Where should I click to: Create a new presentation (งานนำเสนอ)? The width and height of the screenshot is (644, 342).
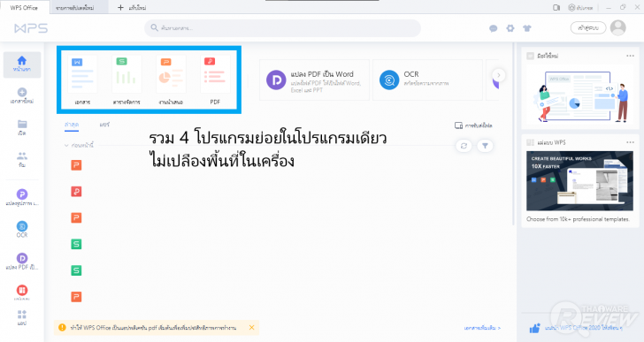171,80
